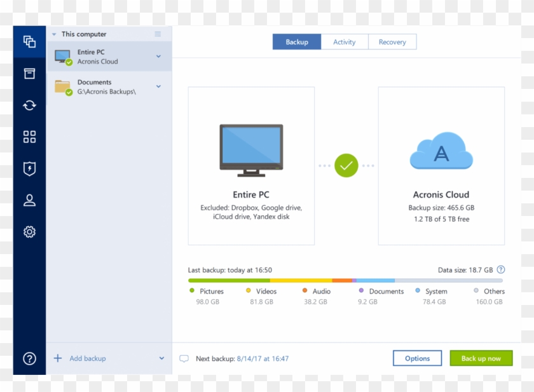Collapse the This computer backup list

tap(52, 34)
